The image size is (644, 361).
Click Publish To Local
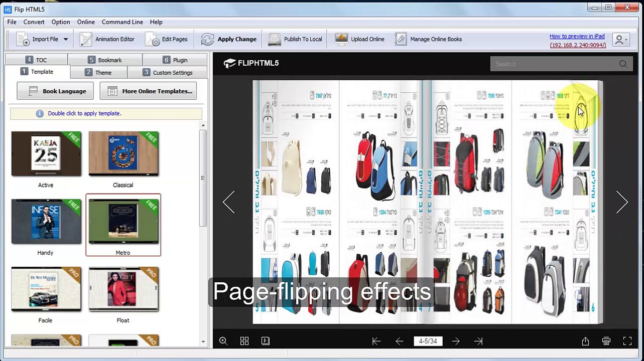tap(295, 39)
